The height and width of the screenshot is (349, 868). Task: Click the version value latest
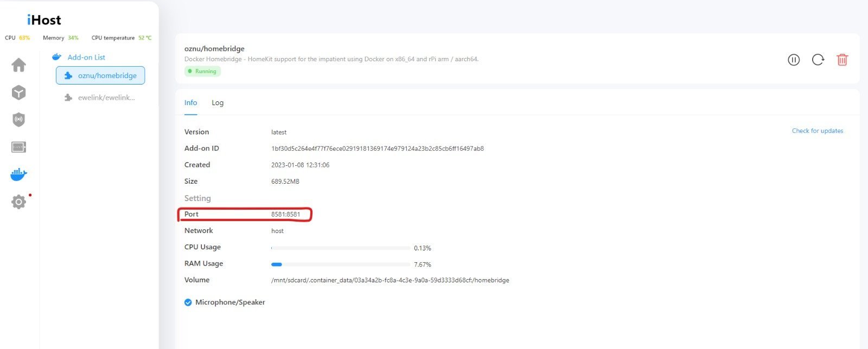point(279,132)
